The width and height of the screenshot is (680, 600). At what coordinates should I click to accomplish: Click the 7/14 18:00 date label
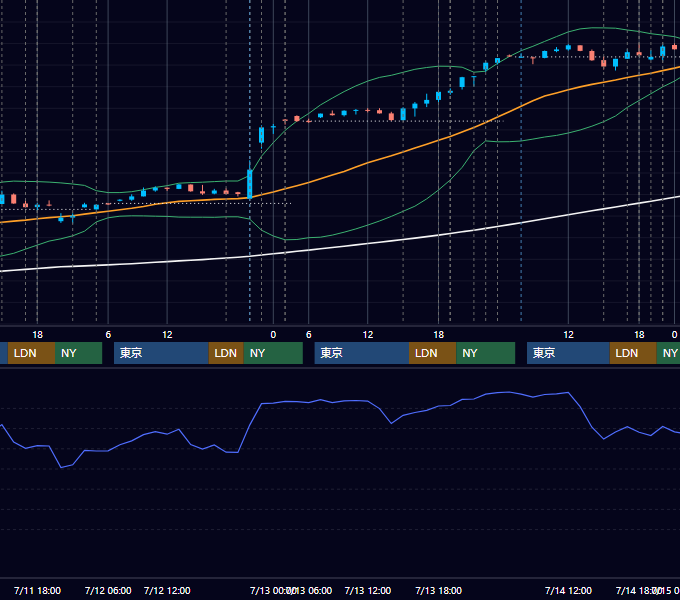click(x=638, y=590)
